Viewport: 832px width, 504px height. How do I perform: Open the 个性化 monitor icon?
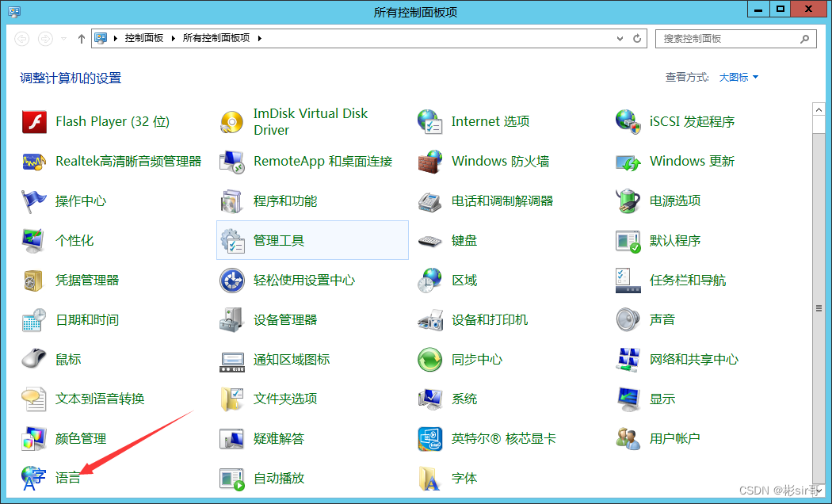tap(35, 241)
